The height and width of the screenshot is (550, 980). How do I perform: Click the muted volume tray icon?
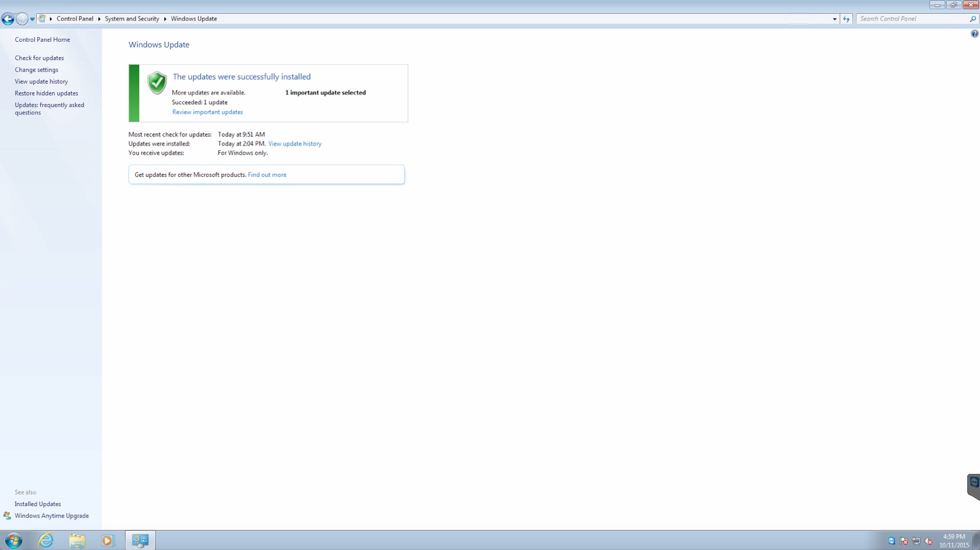click(x=928, y=541)
